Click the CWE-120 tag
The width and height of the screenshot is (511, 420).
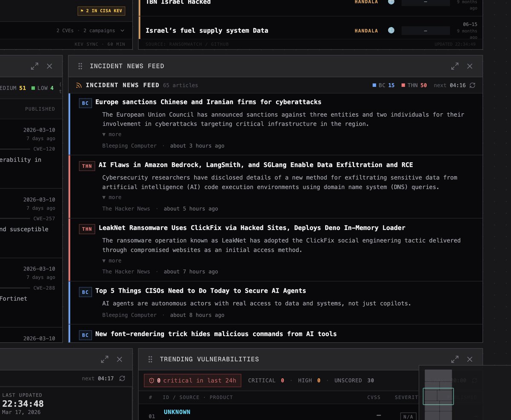click(44, 149)
